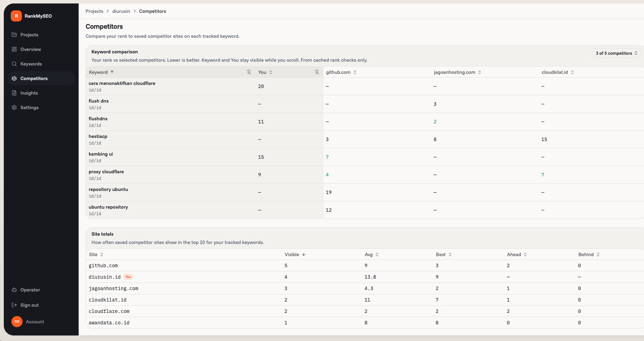Sort icon next to jagoanhosting.com header
The image size is (644, 341).
point(480,72)
